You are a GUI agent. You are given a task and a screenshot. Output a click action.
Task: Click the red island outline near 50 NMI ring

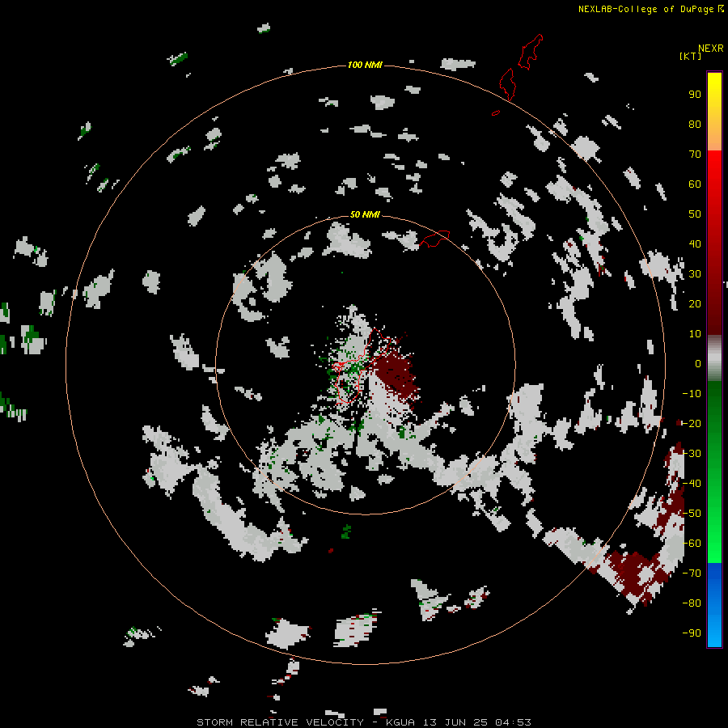435,239
